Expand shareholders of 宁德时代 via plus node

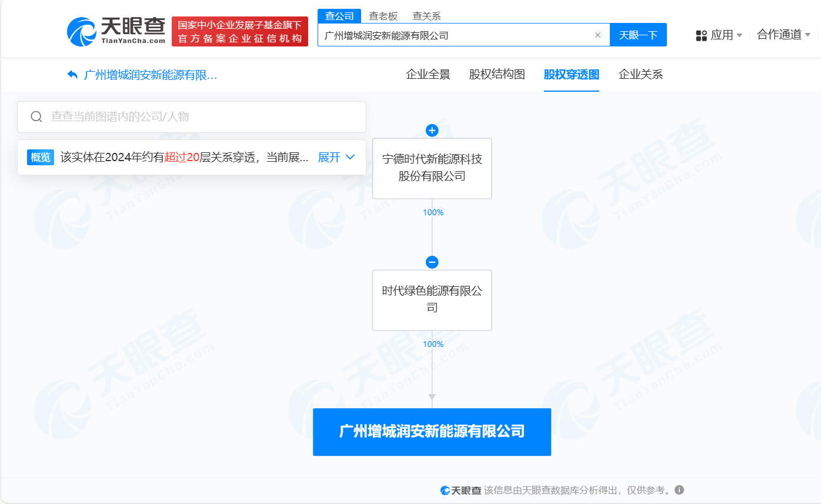[432, 131]
